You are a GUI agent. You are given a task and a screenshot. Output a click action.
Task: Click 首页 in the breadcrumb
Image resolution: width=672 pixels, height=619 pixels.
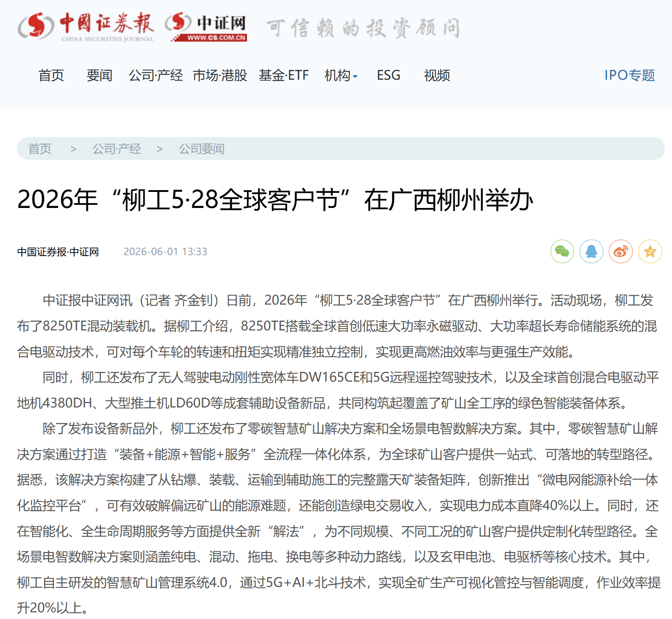tap(40, 149)
